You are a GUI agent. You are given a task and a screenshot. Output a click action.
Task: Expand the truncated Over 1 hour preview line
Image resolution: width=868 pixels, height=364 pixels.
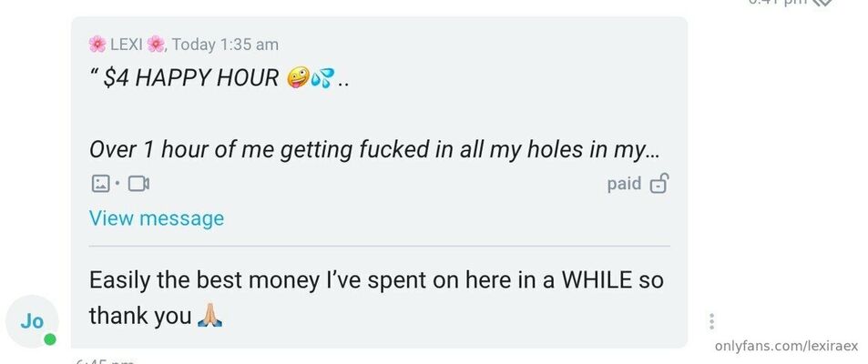(x=368, y=149)
